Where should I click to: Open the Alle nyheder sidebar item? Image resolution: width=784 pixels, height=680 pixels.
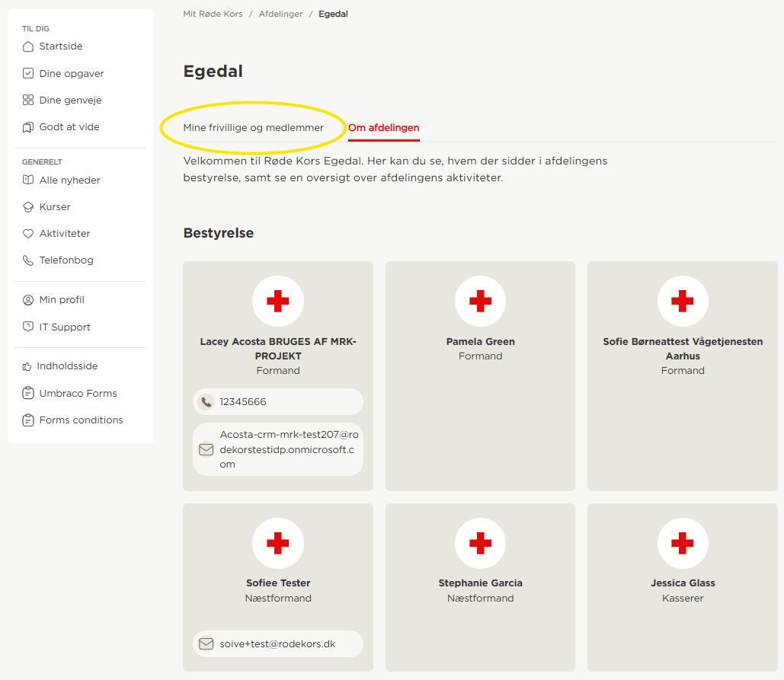click(x=69, y=180)
